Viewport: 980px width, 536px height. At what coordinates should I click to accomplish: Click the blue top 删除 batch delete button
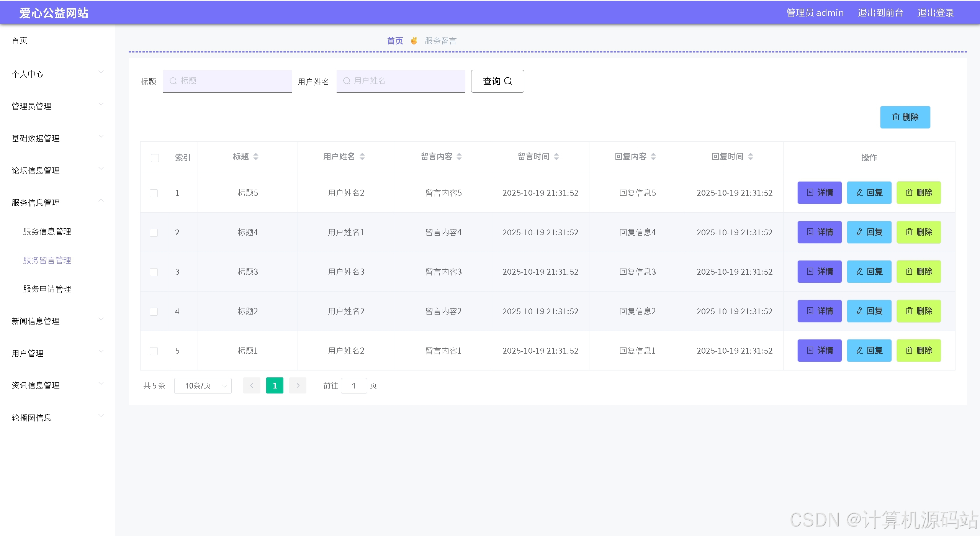[905, 117]
